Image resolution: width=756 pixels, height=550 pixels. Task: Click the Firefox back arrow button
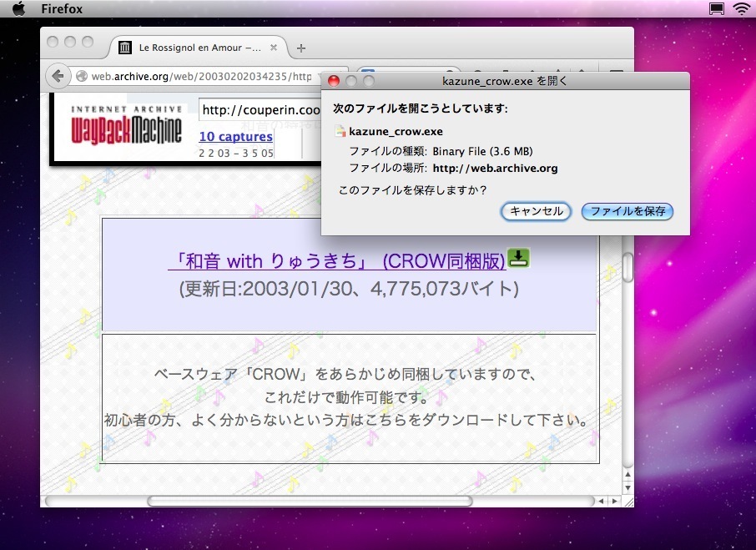pyautogui.click(x=58, y=76)
